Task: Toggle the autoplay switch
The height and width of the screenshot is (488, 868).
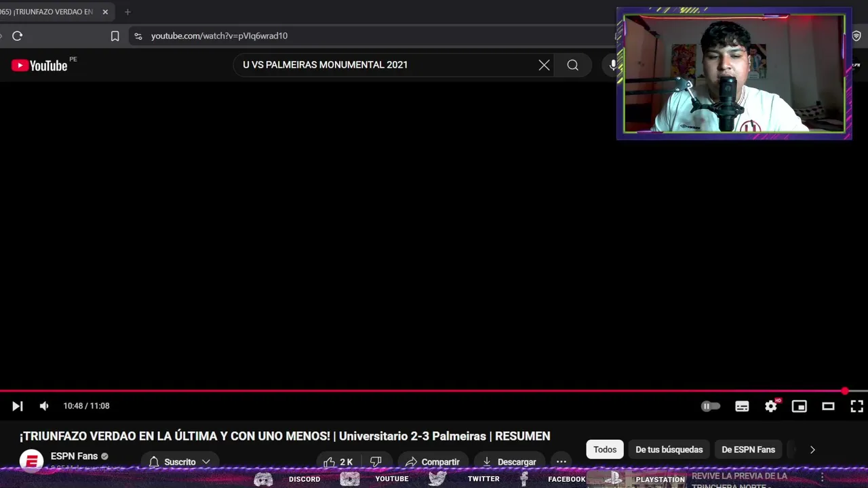Action: point(710,406)
